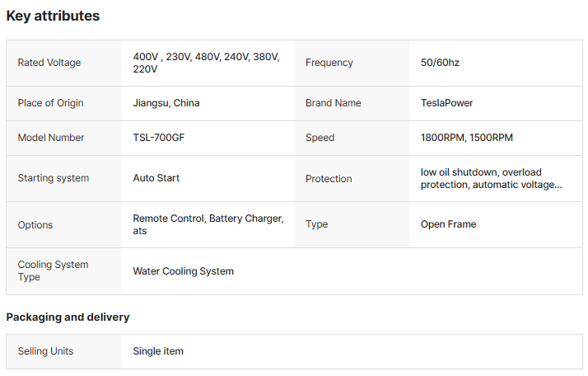This screenshot has height=376, width=588.
Task: Click the Open Frame type value
Action: click(448, 224)
